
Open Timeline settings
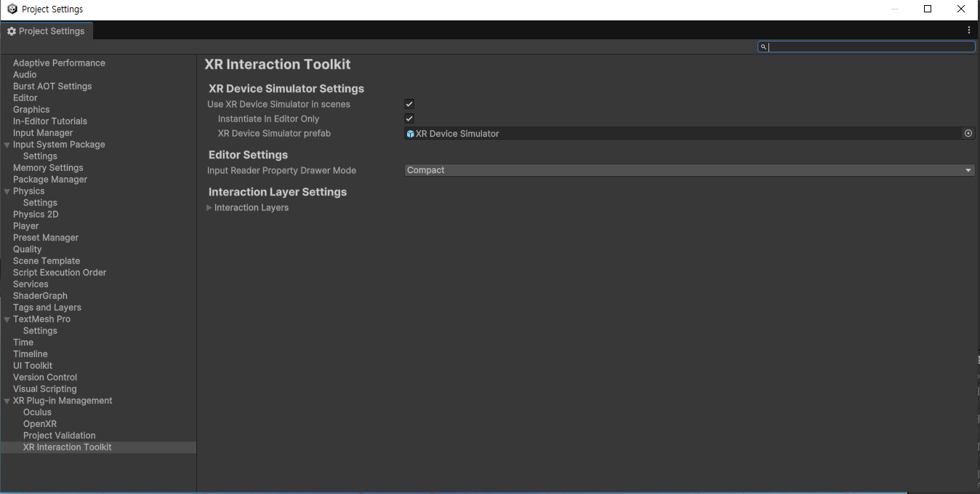tap(31, 354)
